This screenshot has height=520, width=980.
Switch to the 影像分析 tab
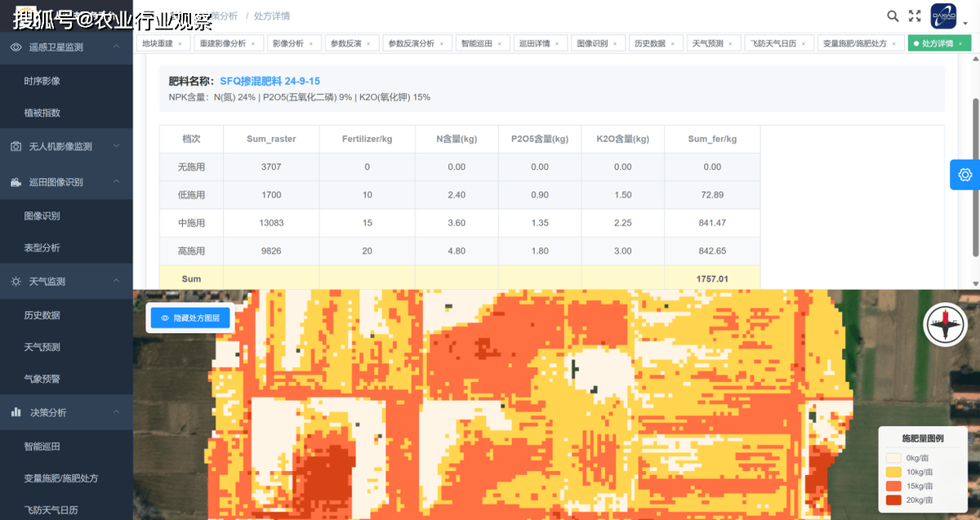pyautogui.click(x=287, y=43)
